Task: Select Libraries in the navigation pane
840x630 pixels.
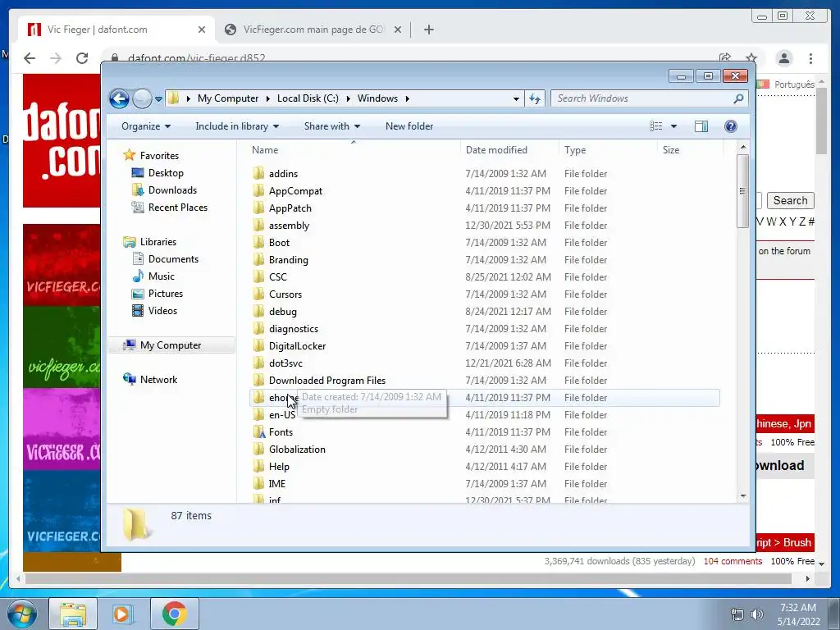Action: [x=158, y=242]
